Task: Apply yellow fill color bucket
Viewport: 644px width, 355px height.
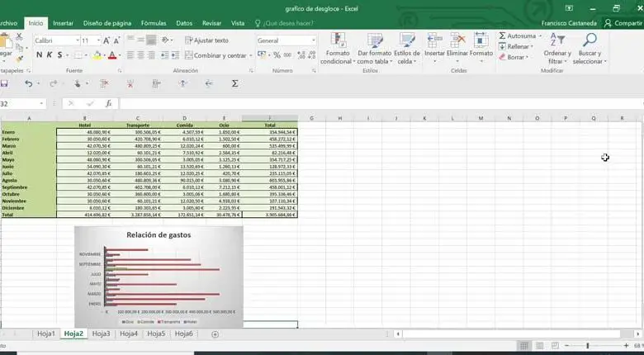Action: point(97,55)
